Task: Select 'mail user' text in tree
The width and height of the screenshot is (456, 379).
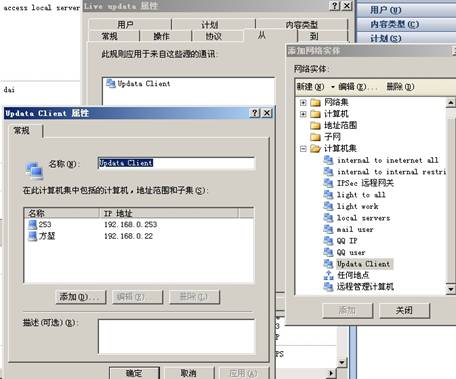Action: pos(355,229)
